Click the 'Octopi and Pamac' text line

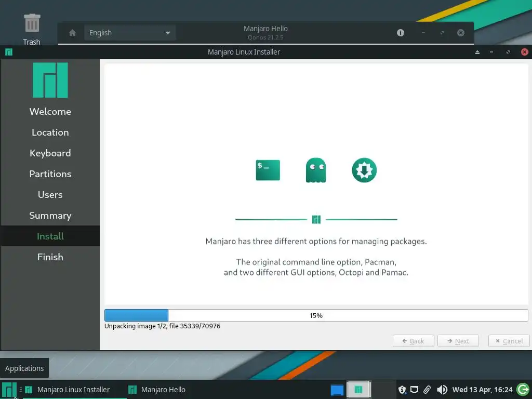click(x=316, y=272)
